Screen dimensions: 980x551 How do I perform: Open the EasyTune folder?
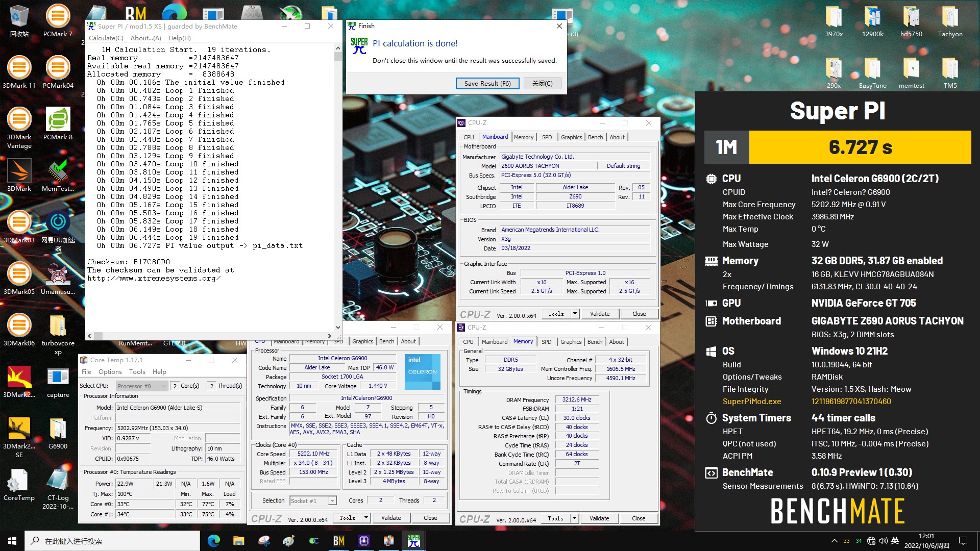[x=872, y=72]
